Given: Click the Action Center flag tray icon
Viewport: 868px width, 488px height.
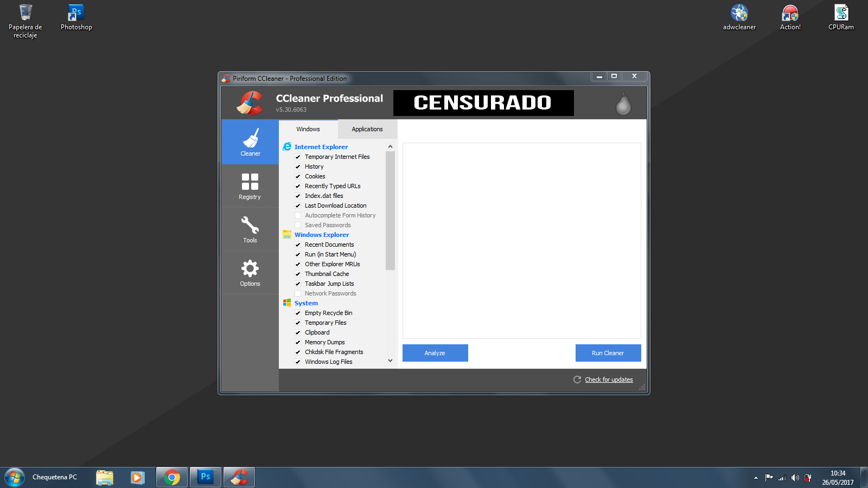Looking at the screenshot, I should point(769,478).
